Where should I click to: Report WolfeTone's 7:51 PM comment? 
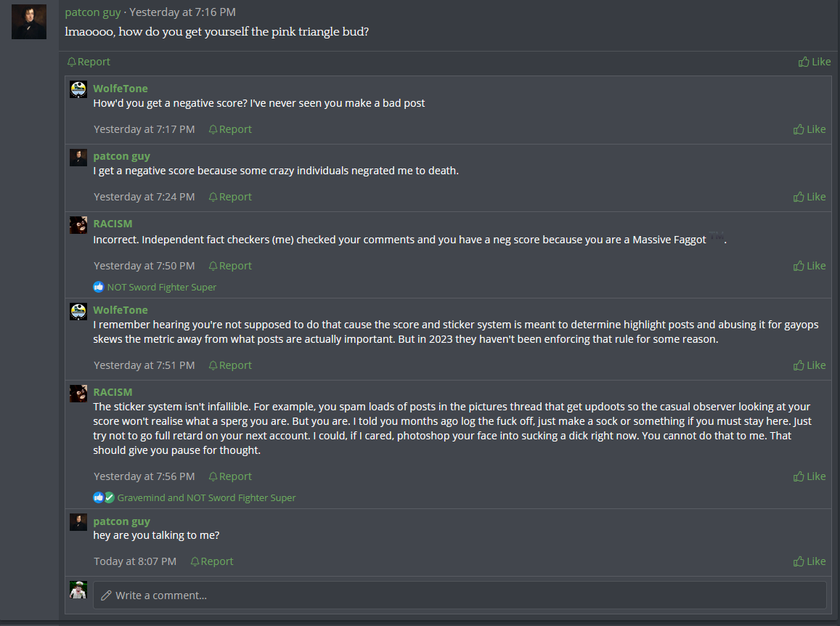tap(230, 365)
